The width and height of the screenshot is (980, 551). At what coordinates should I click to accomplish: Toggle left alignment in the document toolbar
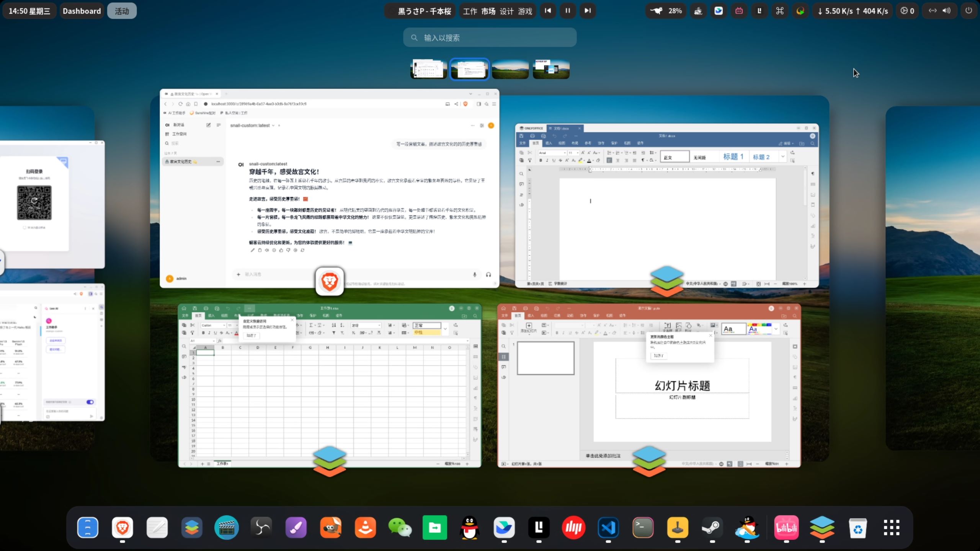pos(609,160)
